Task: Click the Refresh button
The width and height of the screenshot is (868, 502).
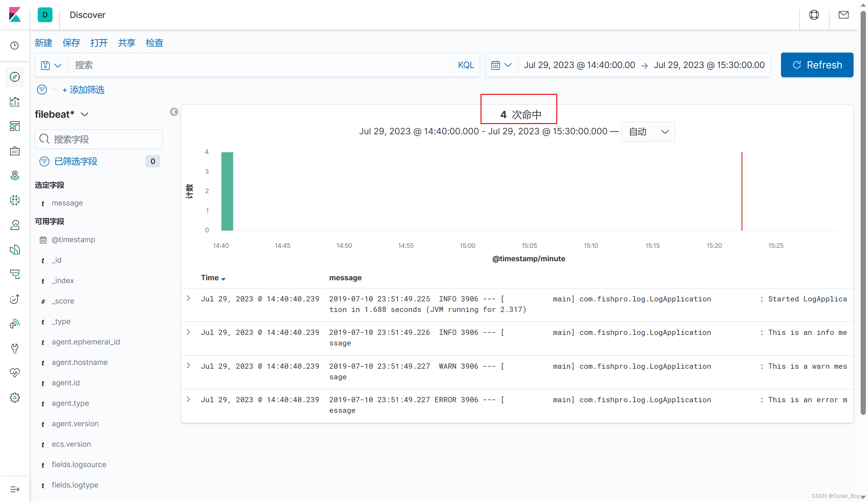Action: (x=817, y=65)
